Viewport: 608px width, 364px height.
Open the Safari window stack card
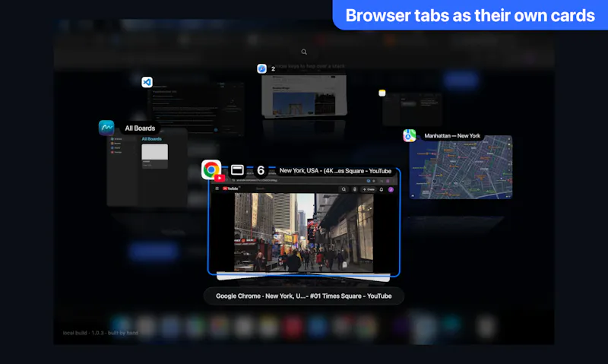click(x=304, y=95)
